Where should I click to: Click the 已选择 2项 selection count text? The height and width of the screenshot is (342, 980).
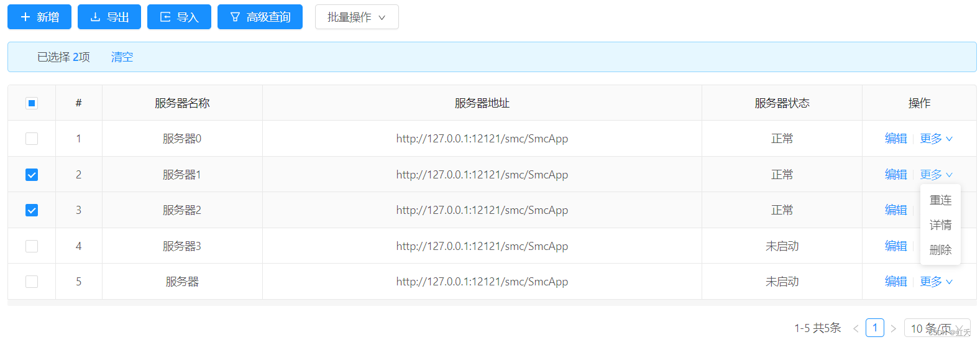[63, 57]
